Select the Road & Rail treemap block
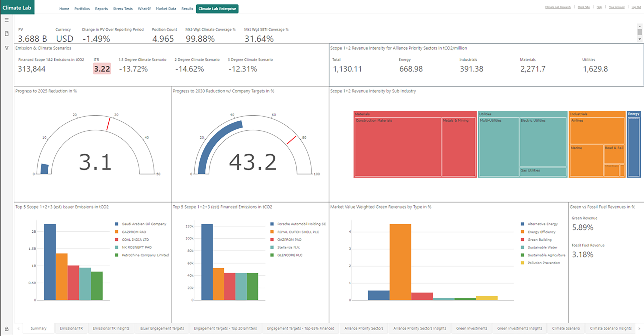644x336 pixels. point(614,154)
